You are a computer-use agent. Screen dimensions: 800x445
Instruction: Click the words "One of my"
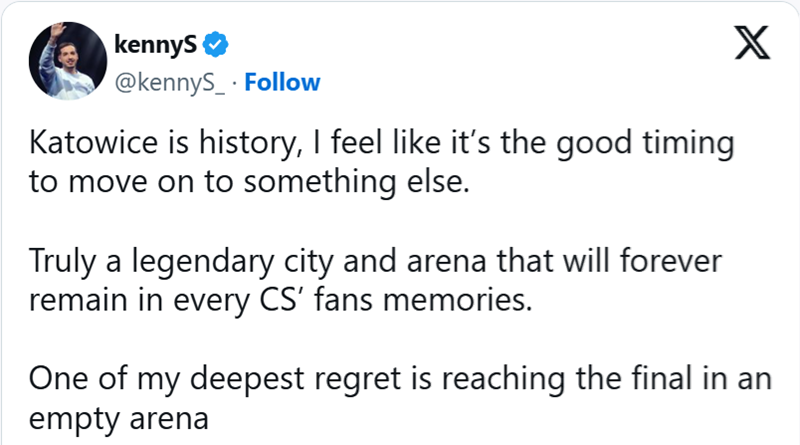[104, 380]
